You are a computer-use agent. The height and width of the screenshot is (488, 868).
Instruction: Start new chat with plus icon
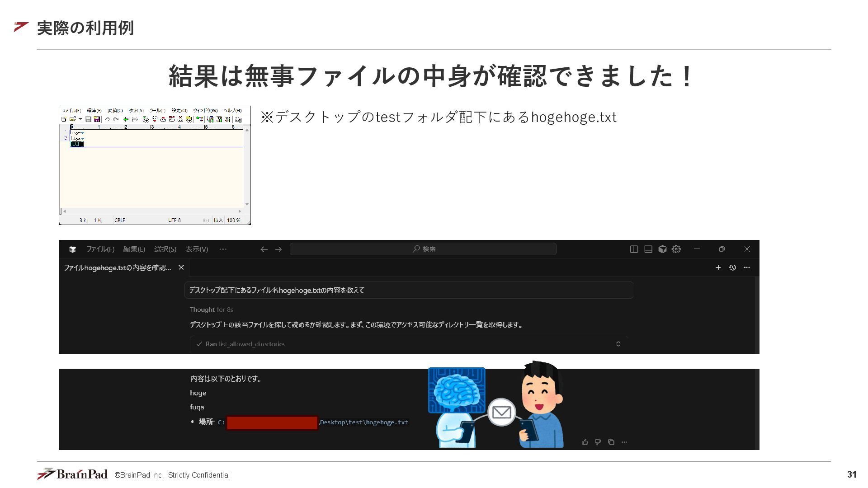click(x=718, y=267)
